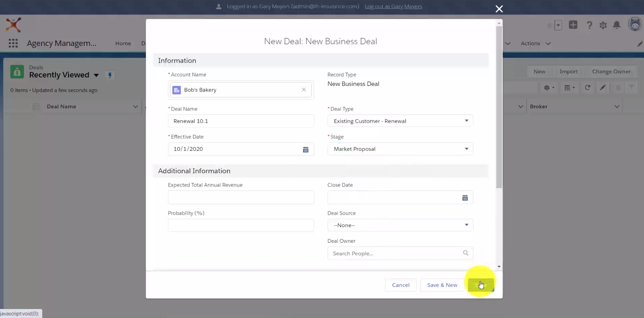This screenshot has width=644, height=318.
Task: Open the Broker column chevron menu
Action: coord(617,107)
